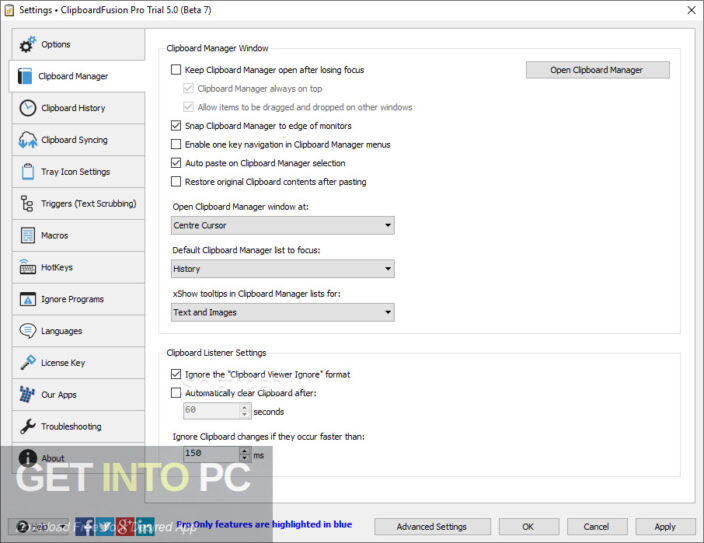Click the Tray Icon Settings clipboard icon
This screenshot has height=543, width=704.
click(27, 172)
